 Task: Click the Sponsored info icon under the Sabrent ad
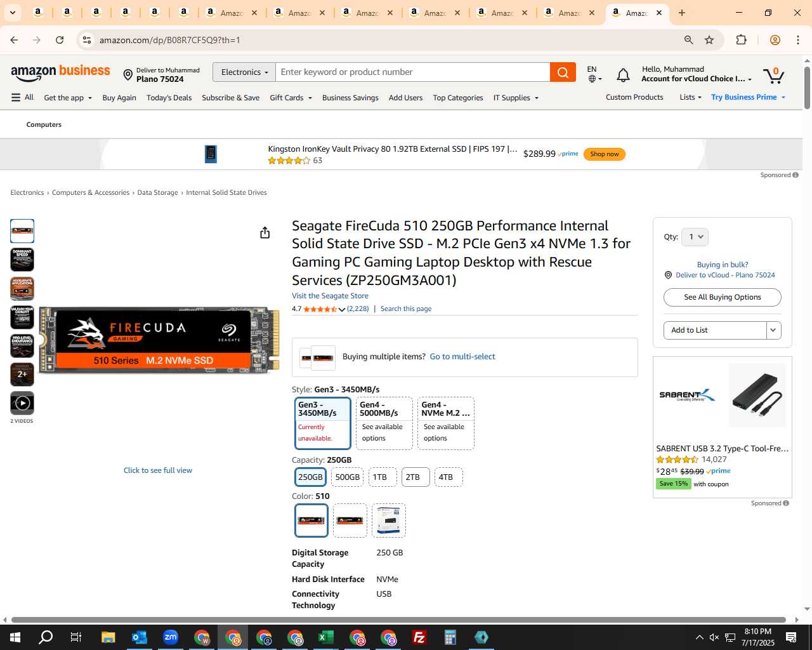click(x=786, y=503)
